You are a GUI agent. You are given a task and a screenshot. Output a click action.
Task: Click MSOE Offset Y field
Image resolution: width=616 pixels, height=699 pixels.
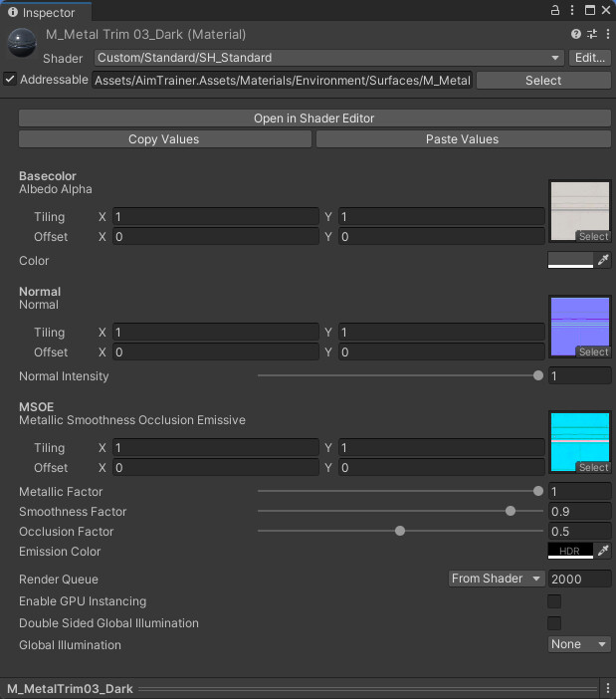442,468
